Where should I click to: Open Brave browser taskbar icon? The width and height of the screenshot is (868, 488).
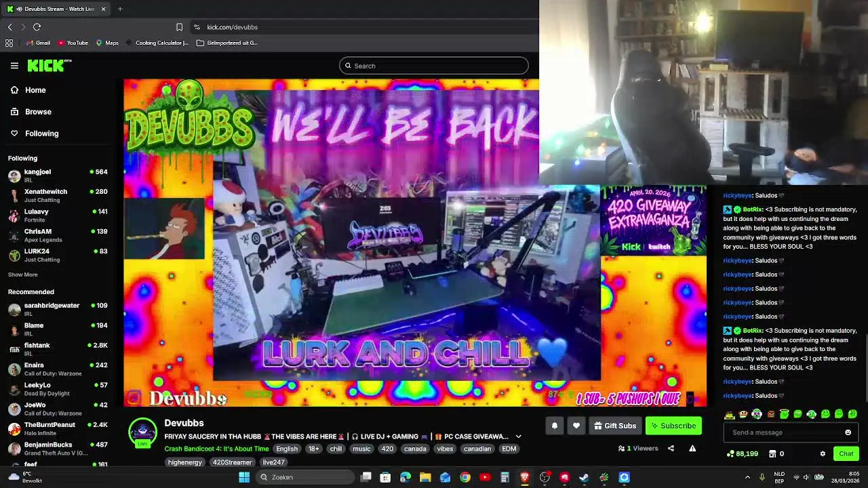525,477
